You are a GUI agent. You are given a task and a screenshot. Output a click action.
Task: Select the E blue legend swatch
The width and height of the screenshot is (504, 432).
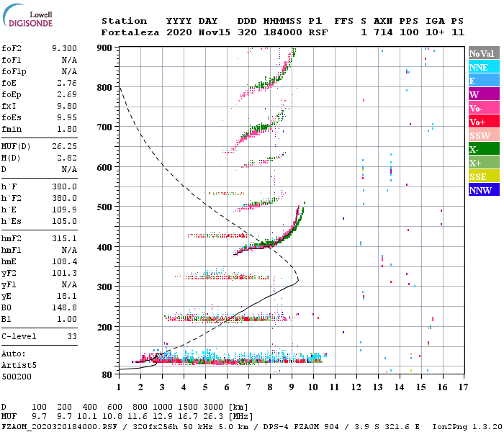(484, 81)
